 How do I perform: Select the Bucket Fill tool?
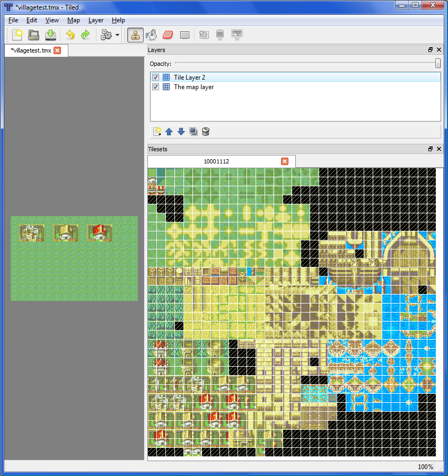(151, 34)
